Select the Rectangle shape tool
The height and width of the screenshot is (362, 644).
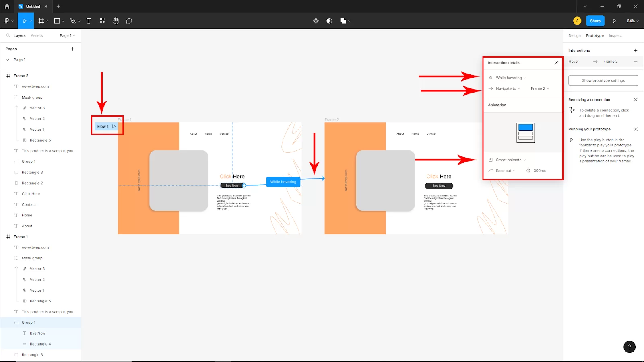(x=57, y=21)
